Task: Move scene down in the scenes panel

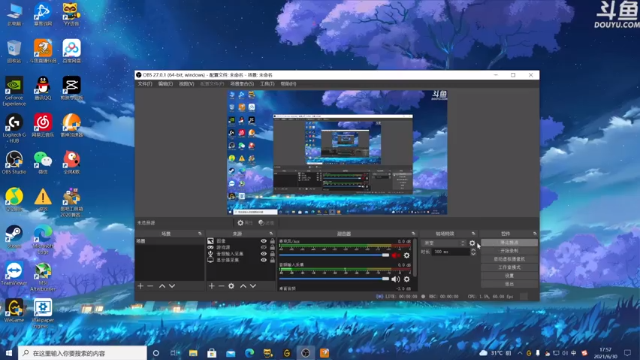Action: click(x=172, y=286)
